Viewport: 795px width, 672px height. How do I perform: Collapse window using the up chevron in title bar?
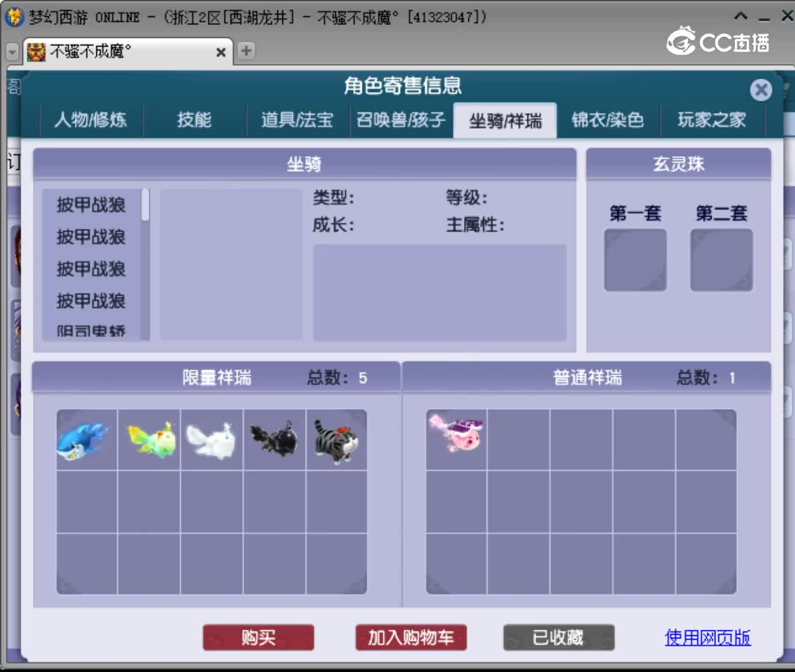coord(741,16)
